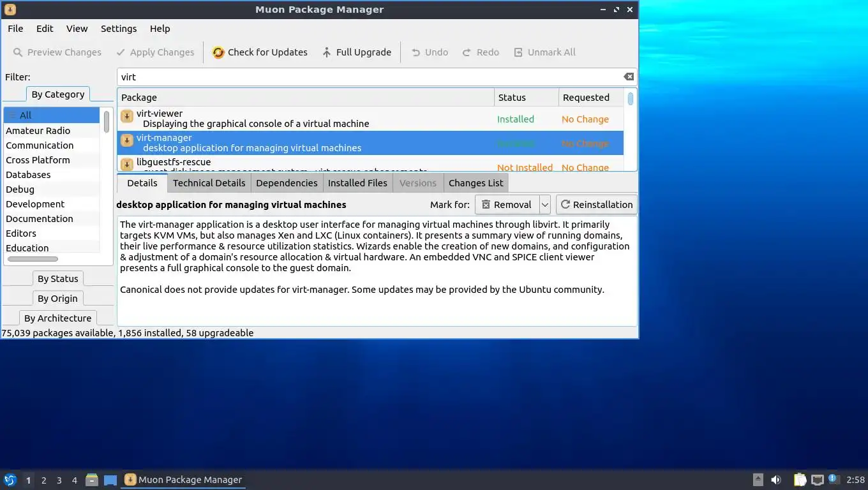Open the Settings menu
The height and width of the screenshot is (490, 868).
(x=119, y=29)
